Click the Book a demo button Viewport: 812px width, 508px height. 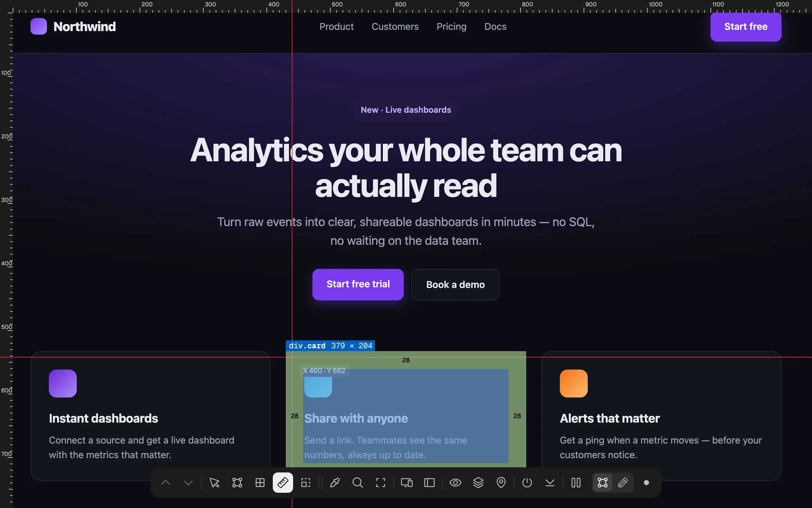click(x=455, y=284)
